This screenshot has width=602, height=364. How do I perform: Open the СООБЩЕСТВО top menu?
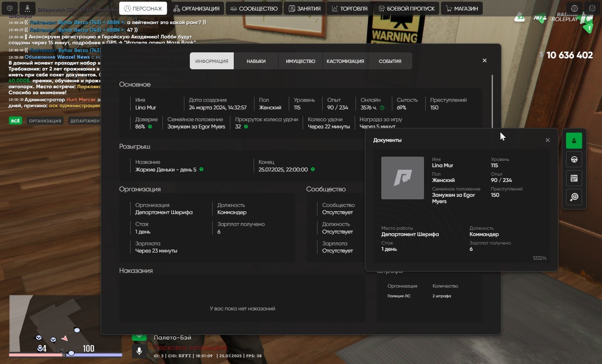point(254,8)
